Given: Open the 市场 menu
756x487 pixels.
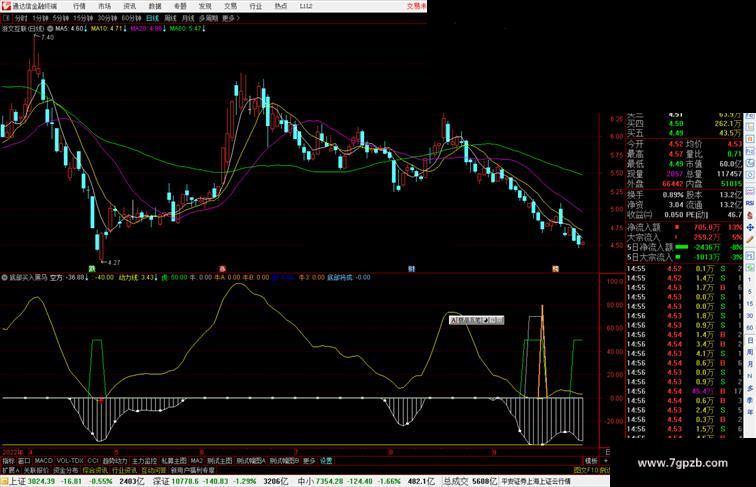Looking at the screenshot, I should coord(105,6).
